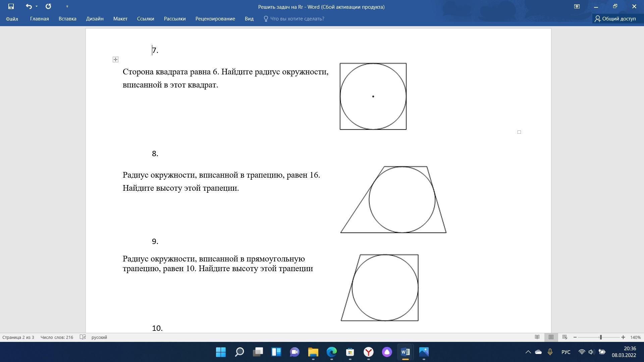Open the Windows Start menu
Image resolution: width=644 pixels, height=362 pixels.
click(221, 352)
